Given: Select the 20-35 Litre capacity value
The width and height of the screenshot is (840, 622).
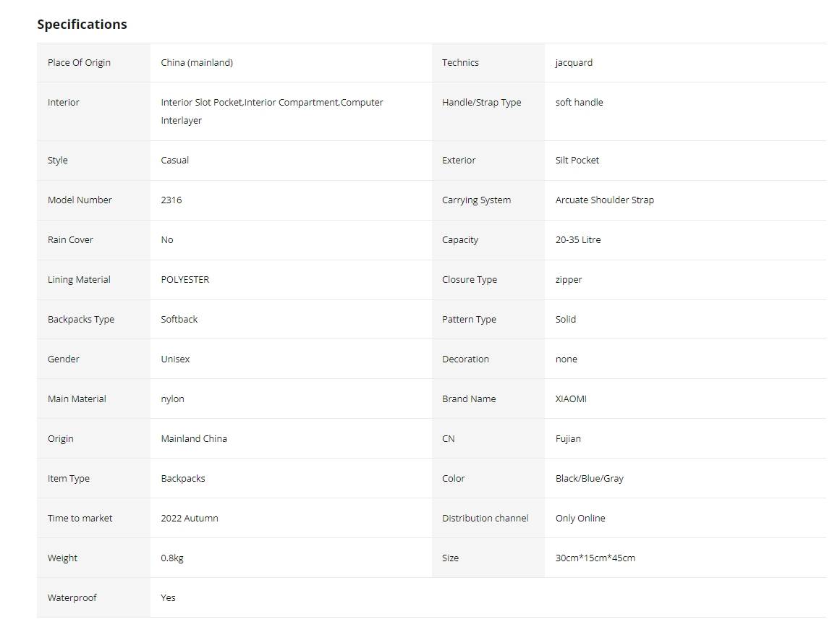Looking at the screenshot, I should point(577,239).
